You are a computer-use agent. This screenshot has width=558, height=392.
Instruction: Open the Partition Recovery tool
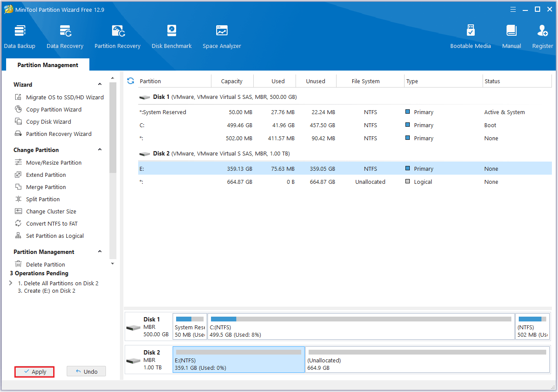[117, 37]
